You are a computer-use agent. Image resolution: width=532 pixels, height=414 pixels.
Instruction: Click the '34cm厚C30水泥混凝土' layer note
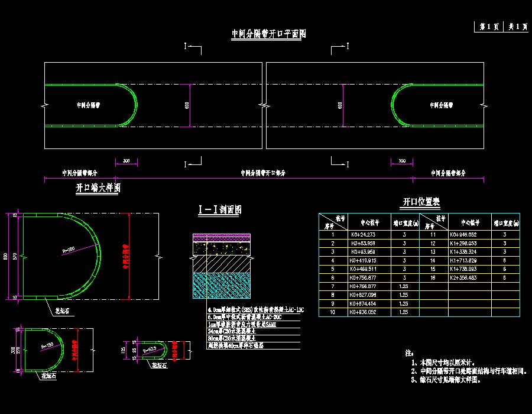coord(232,331)
